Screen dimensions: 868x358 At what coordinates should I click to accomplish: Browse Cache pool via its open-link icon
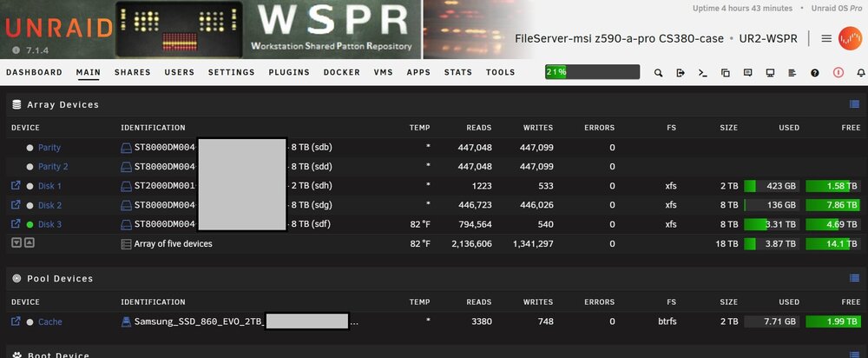tap(16, 322)
